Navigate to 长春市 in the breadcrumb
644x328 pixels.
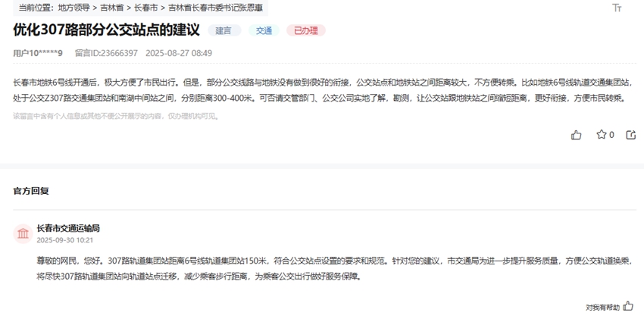pos(146,8)
